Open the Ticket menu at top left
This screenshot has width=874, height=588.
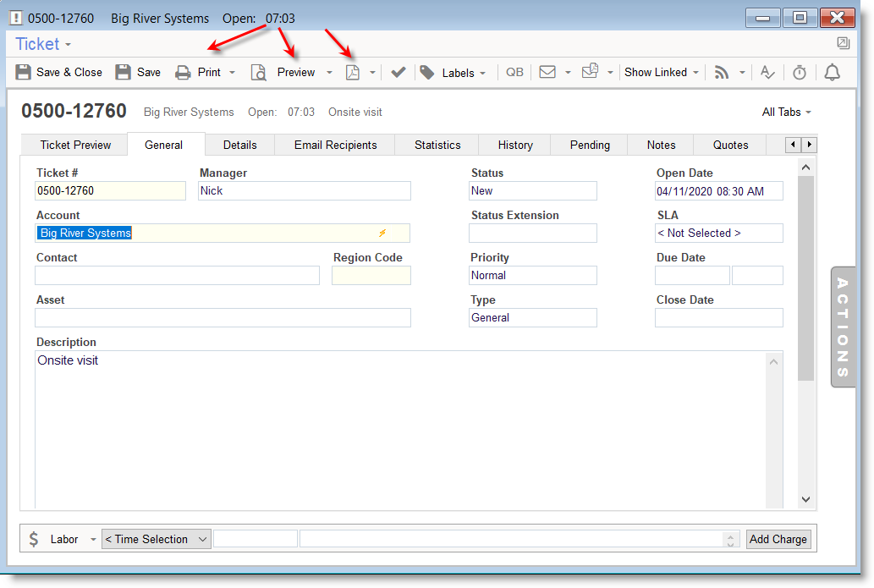[x=43, y=44]
